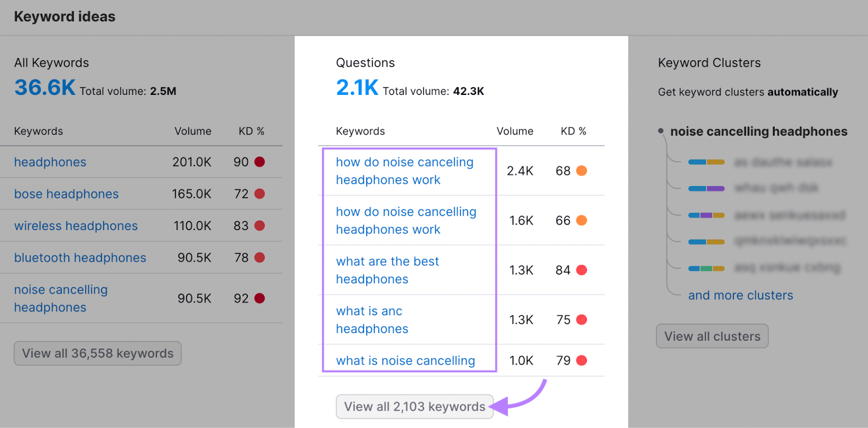Click the blue-purple second cluster bar
This screenshot has width=868, height=428.
coord(706,189)
